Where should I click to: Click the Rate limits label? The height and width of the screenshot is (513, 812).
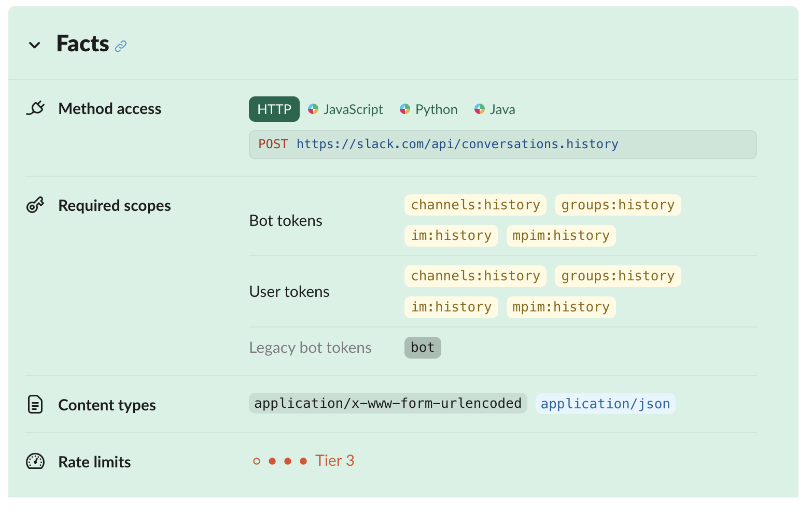94,462
